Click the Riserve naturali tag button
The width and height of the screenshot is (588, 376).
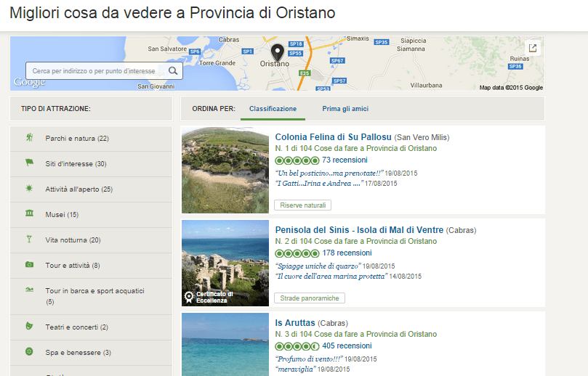point(303,205)
